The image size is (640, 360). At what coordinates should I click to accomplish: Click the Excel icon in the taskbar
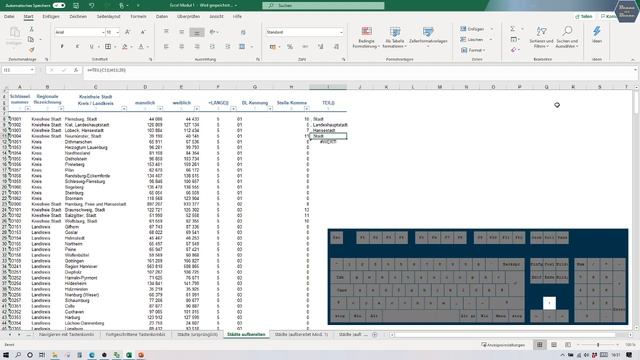pyautogui.click(x=129, y=355)
